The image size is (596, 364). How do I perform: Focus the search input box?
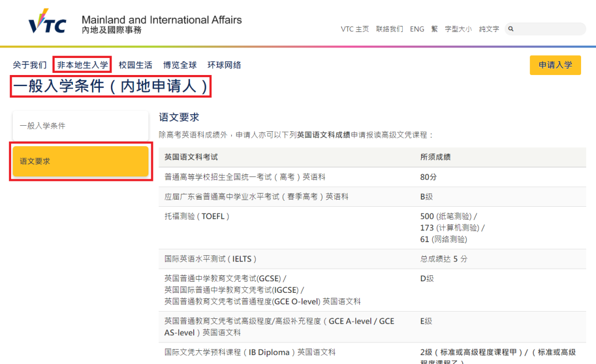549,29
